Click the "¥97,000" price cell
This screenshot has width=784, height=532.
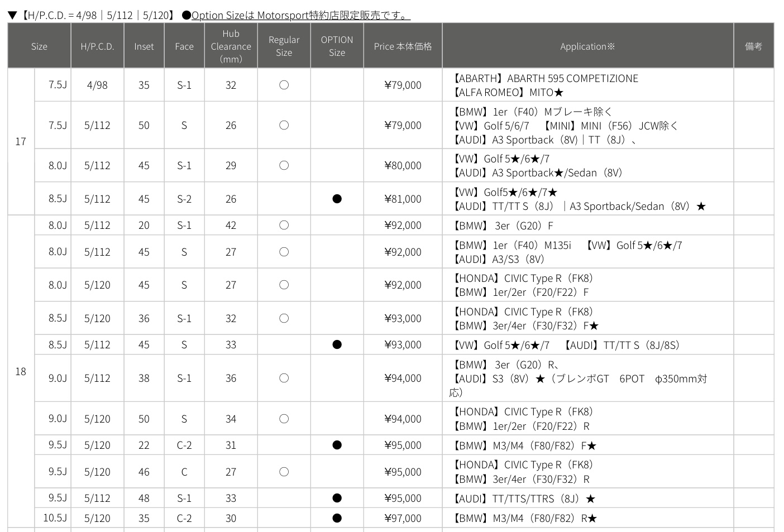(403, 518)
